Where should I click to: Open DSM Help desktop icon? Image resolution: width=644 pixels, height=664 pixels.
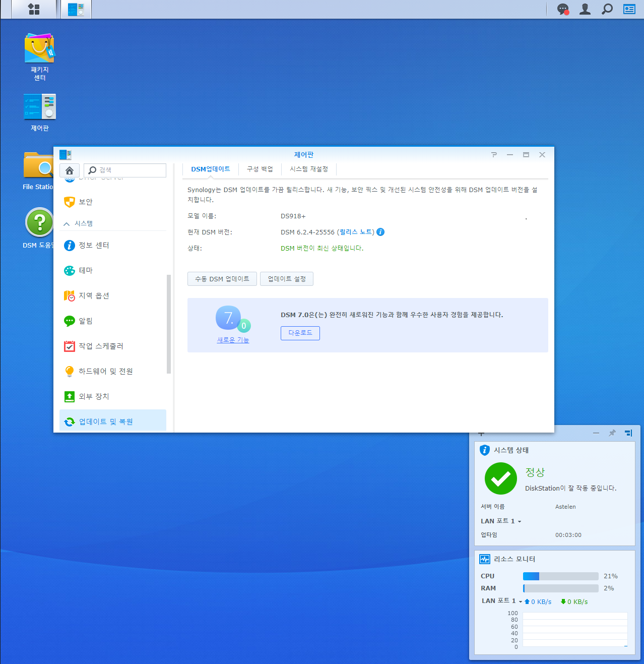click(38, 228)
